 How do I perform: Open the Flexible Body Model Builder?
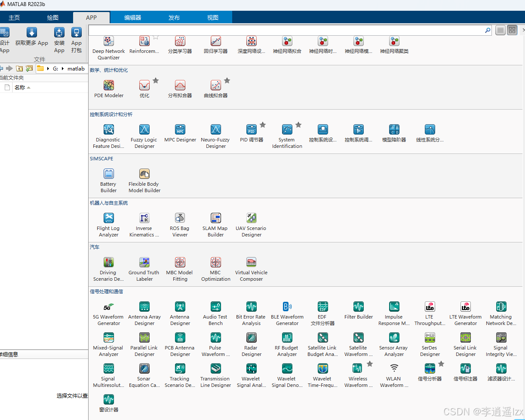tap(144, 181)
